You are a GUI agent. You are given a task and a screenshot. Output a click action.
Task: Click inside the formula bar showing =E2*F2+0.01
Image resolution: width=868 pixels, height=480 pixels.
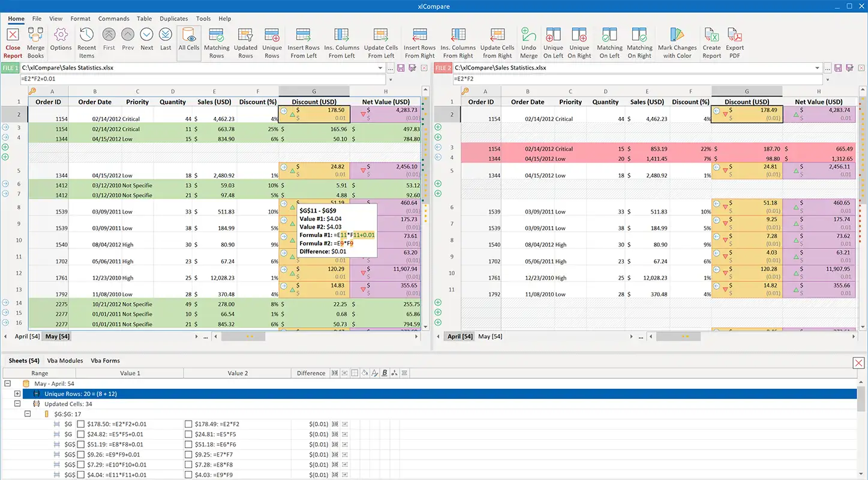tap(180, 79)
